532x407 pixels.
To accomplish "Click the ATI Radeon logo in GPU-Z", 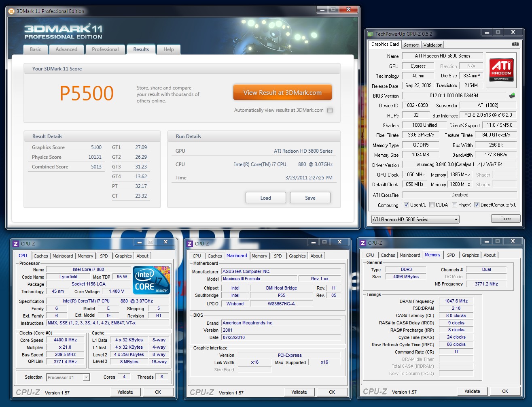I will coord(501,70).
